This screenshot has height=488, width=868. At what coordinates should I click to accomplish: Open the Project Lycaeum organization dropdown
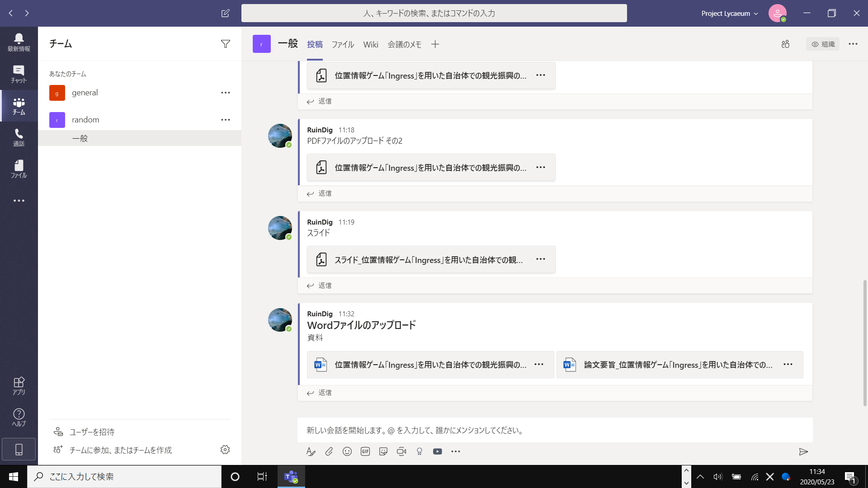729,13
